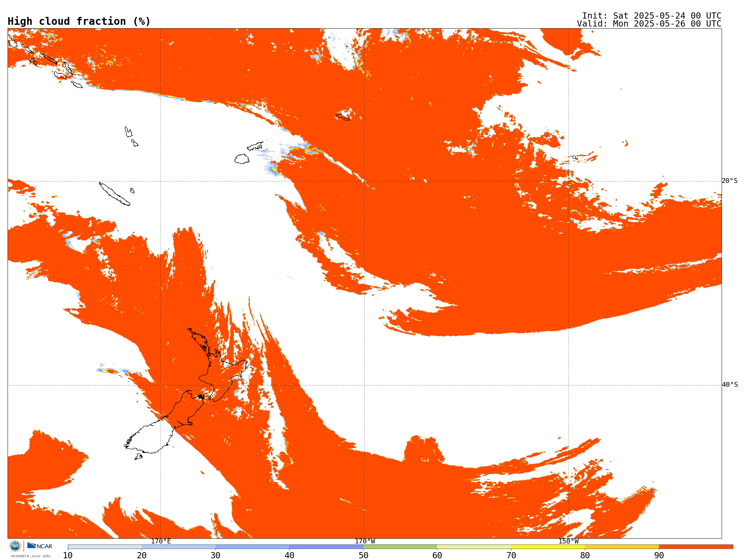Click the NSF logo icon
Screen dimensions: 744x560
(15, 546)
